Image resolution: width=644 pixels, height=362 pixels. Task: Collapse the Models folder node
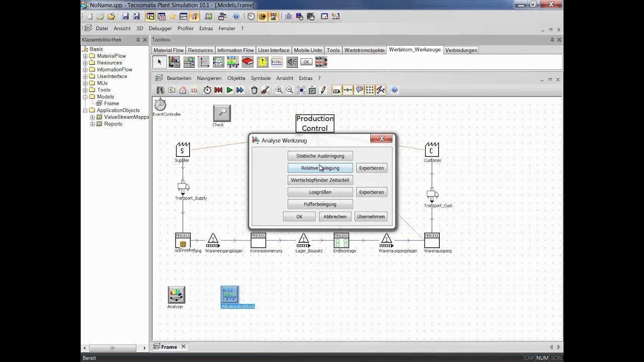click(86, 97)
